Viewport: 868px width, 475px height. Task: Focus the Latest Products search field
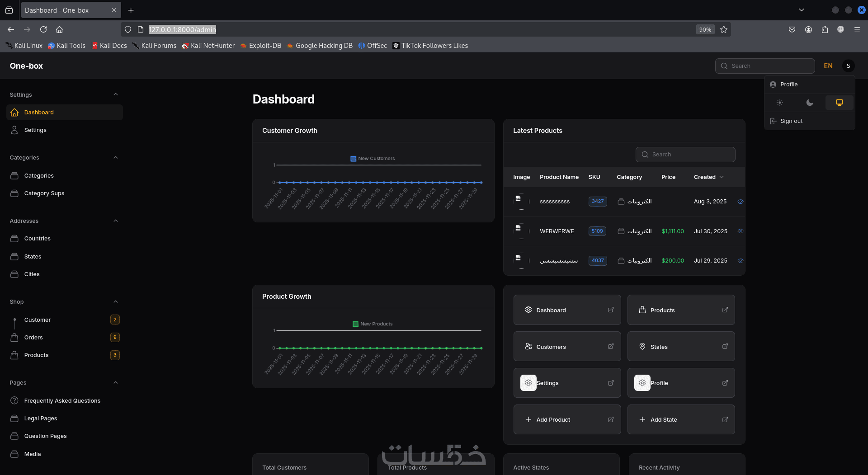(x=685, y=155)
